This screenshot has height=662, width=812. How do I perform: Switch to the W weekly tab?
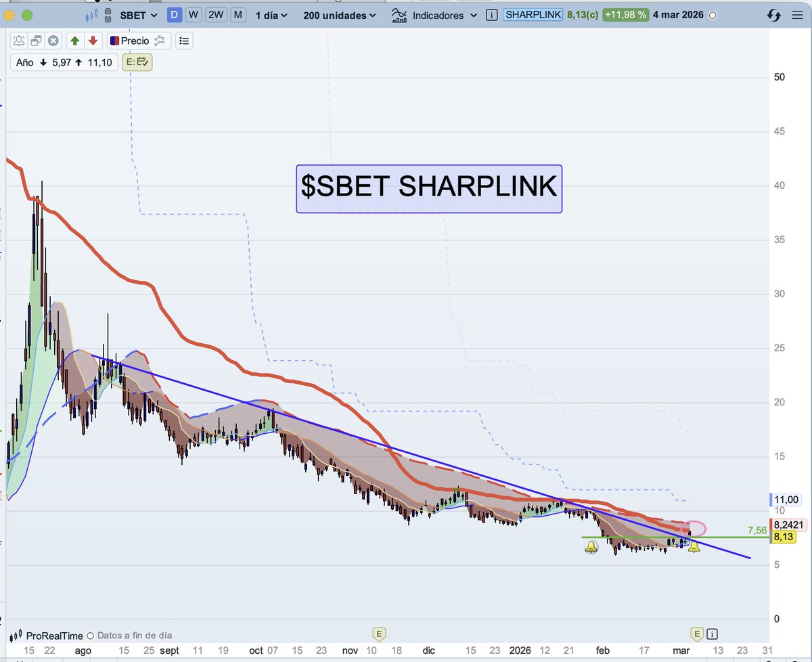coord(194,14)
